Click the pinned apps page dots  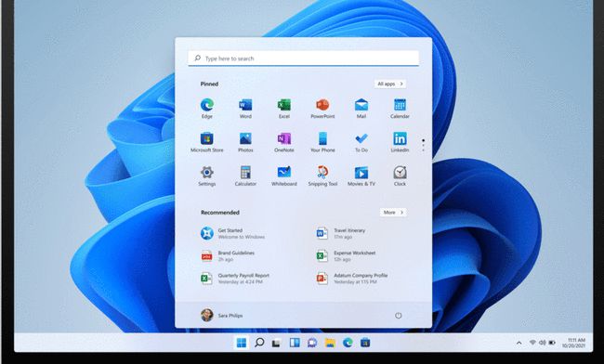[x=424, y=145]
